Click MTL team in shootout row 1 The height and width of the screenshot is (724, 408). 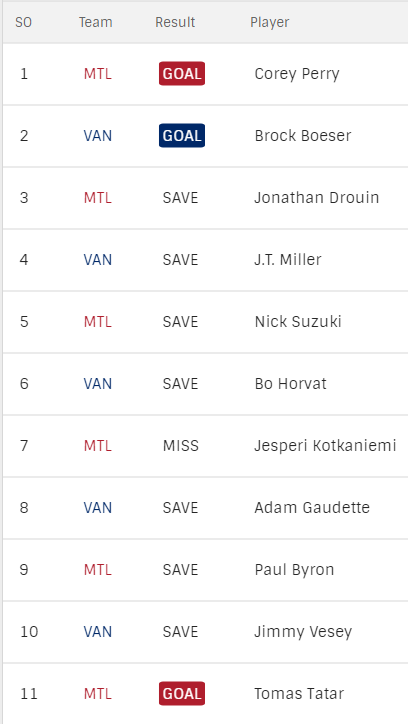[x=97, y=74]
